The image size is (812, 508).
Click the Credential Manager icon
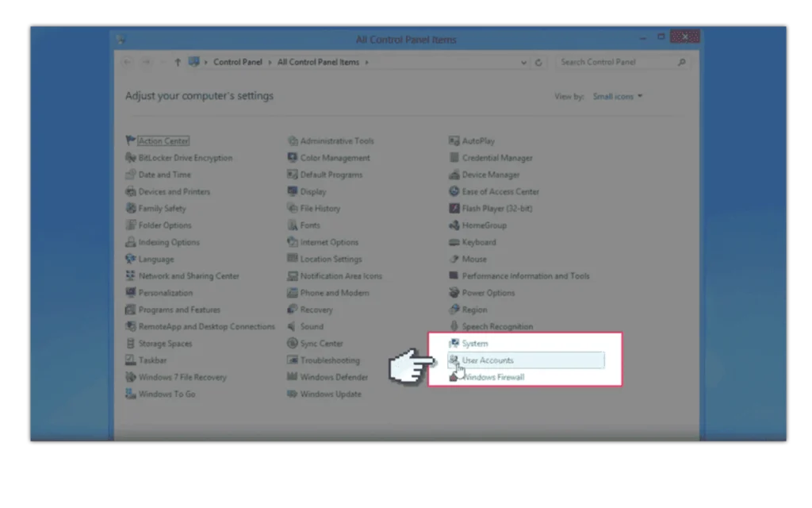(x=454, y=158)
